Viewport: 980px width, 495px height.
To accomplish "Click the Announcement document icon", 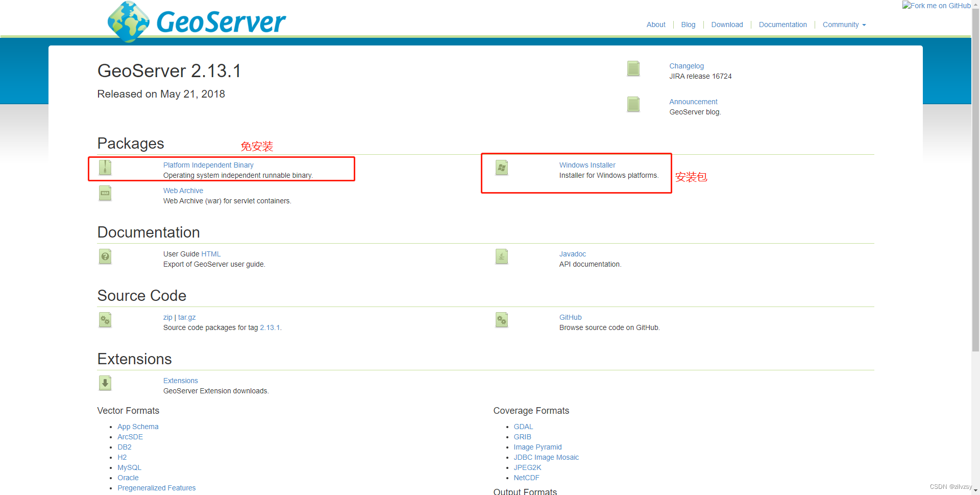I will [633, 104].
